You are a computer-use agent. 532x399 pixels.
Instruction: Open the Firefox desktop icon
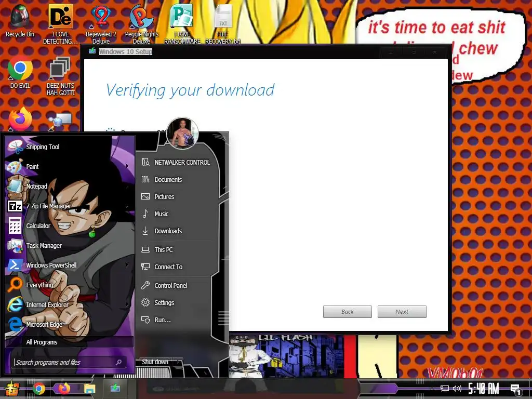click(x=20, y=119)
